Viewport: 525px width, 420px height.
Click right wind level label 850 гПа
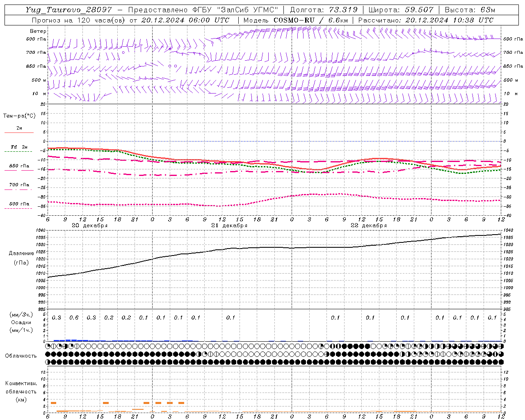513,66
